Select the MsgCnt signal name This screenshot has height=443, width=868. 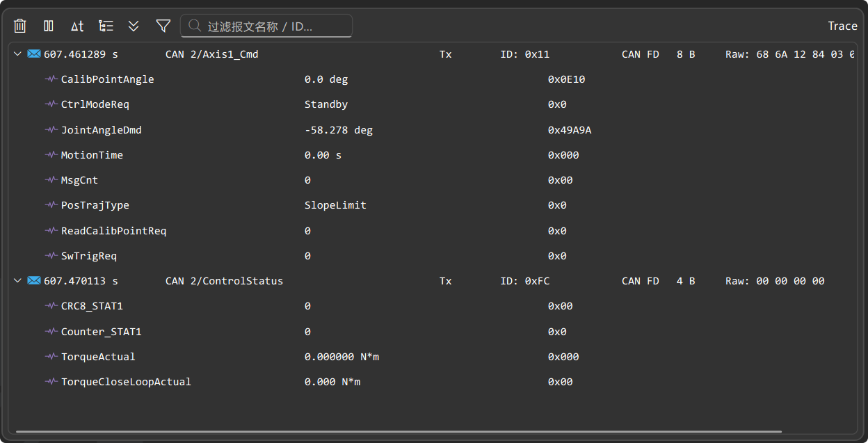[79, 180]
